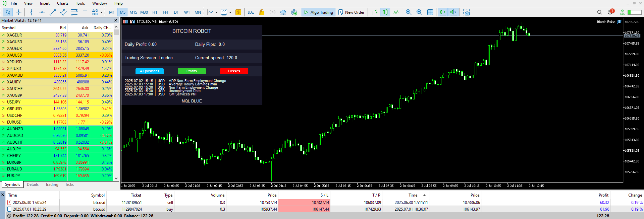Image resolution: width=644 pixels, height=219 pixels.
Task: Click All positions blue button
Action: tap(150, 71)
